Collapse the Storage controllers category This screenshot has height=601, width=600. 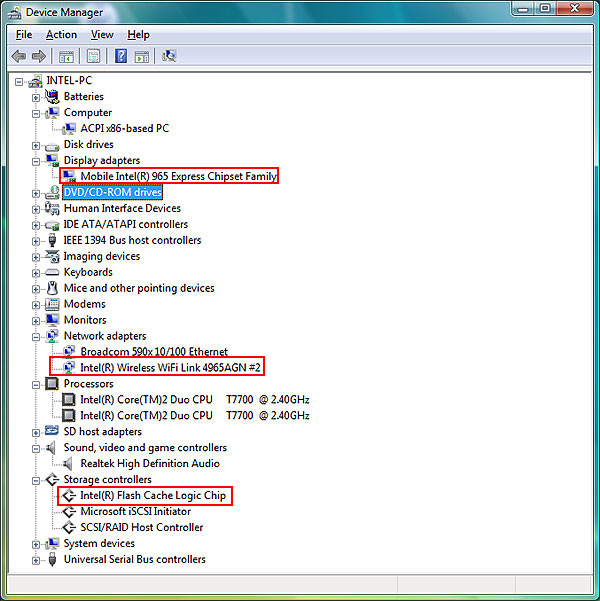click(x=36, y=481)
